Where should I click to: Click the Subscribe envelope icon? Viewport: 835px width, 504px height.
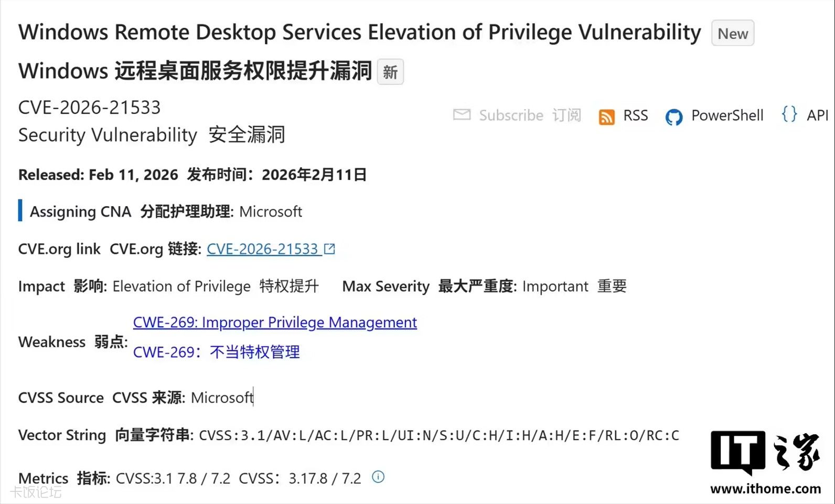462,114
